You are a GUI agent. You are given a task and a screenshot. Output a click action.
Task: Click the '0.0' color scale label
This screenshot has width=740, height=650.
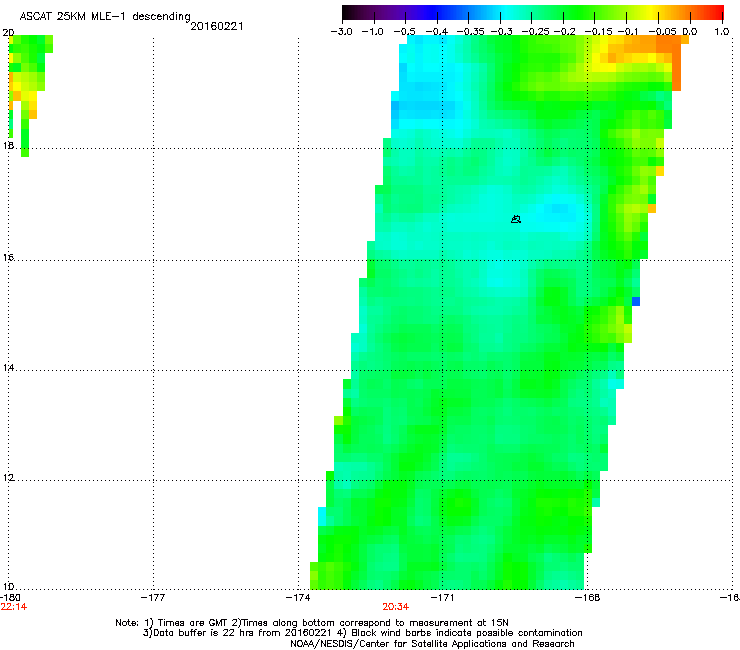(x=690, y=32)
